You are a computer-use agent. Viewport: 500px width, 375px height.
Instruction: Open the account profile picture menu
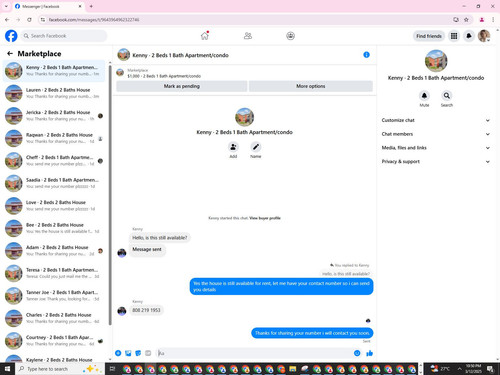(x=484, y=36)
